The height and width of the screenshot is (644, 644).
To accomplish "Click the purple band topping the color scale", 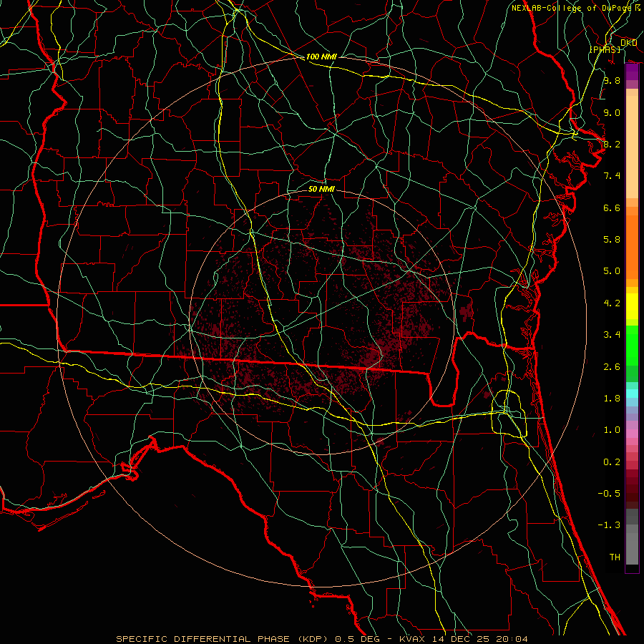I will 632,72.
